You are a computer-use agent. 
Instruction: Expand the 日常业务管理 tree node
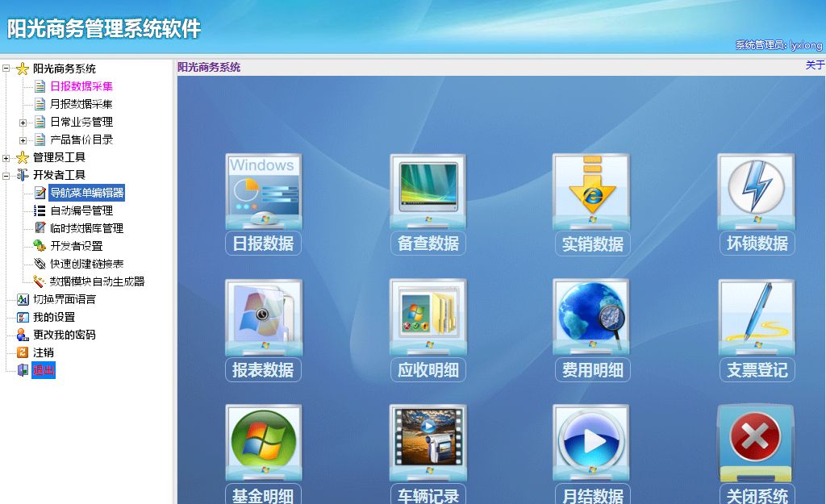click(x=23, y=123)
